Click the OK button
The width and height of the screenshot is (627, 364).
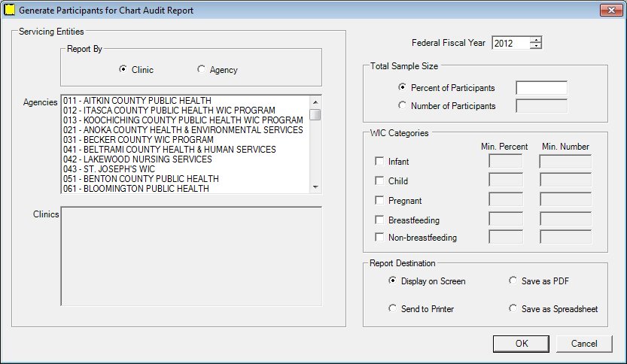521,344
